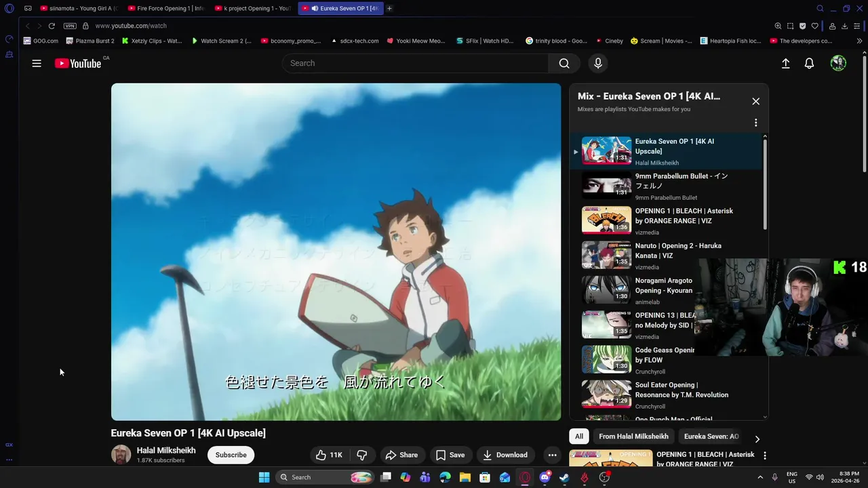Go back in browser history

28,26
